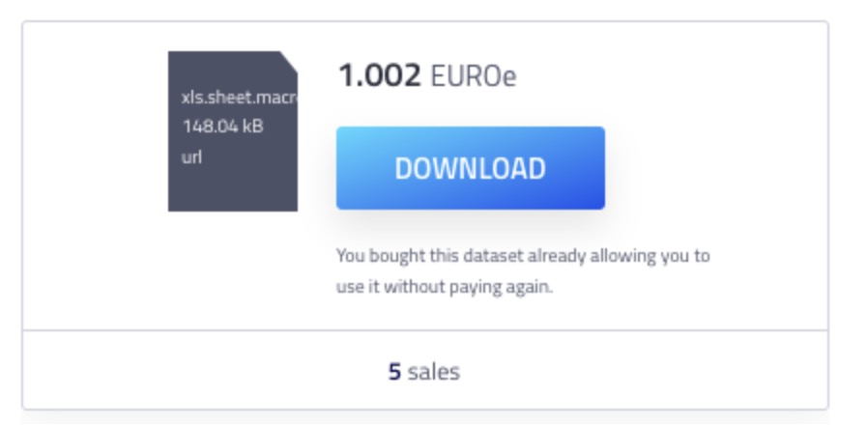Click the word "without" in the notice

pos(415,287)
